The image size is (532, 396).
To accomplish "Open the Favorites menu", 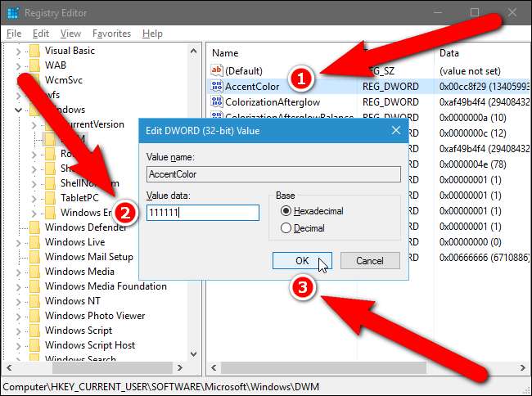I will [x=111, y=34].
